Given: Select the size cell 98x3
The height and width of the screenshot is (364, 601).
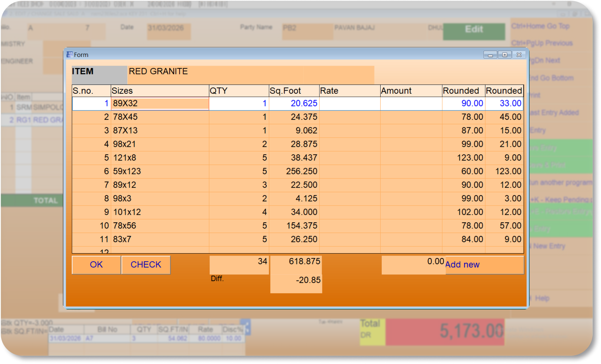Looking at the screenshot, I should coord(160,199).
